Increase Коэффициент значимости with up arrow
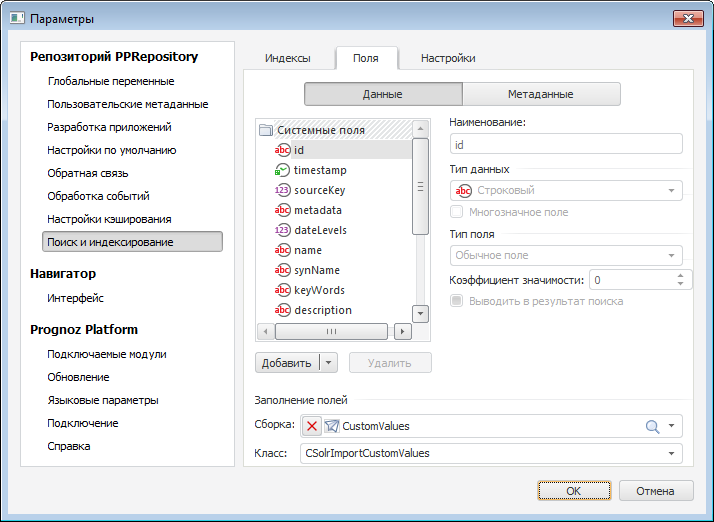 (x=680, y=276)
